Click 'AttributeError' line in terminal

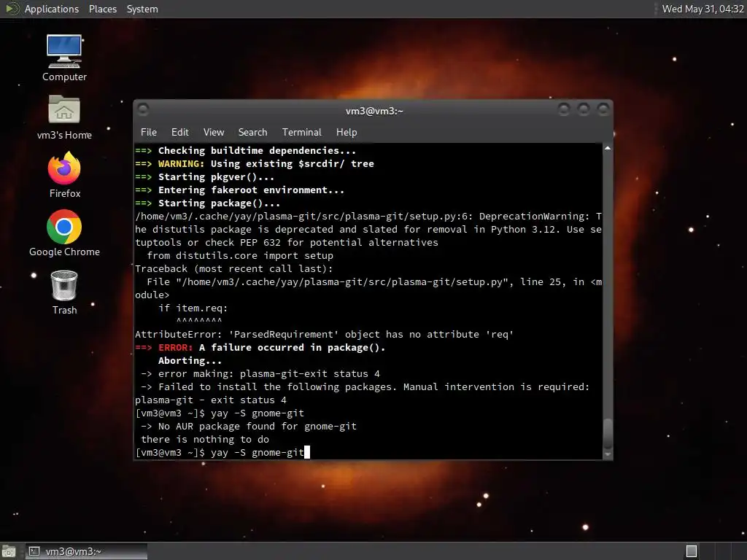tap(324, 334)
